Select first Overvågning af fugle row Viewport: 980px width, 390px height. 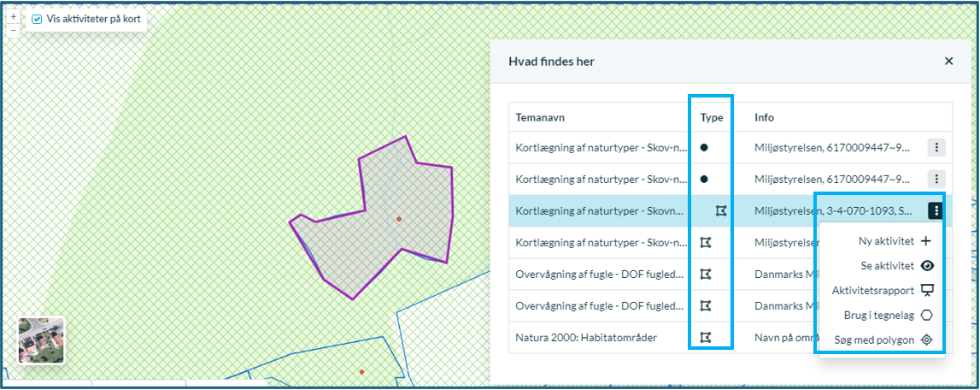pos(730,274)
